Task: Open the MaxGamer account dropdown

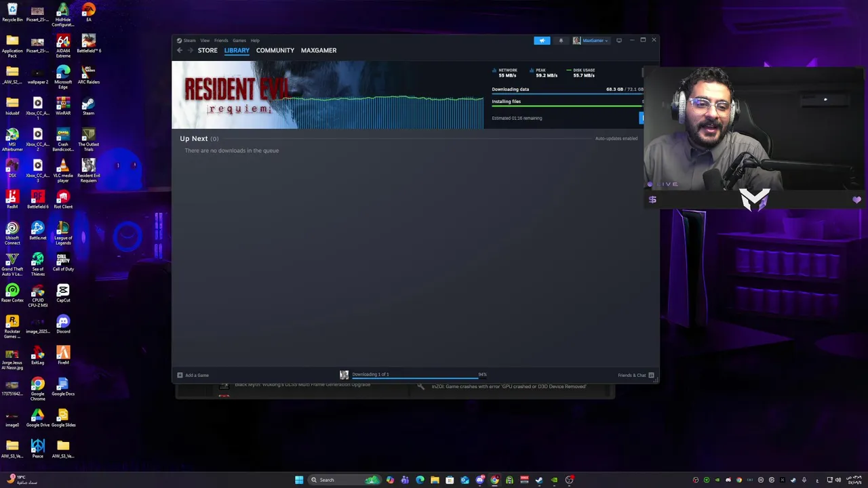Action: click(x=591, y=41)
